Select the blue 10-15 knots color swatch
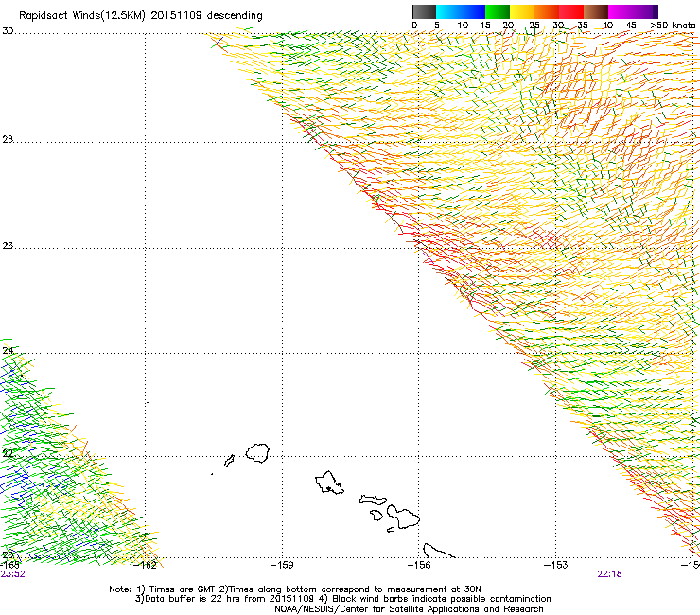The height and width of the screenshot is (615, 700). [x=473, y=11]
